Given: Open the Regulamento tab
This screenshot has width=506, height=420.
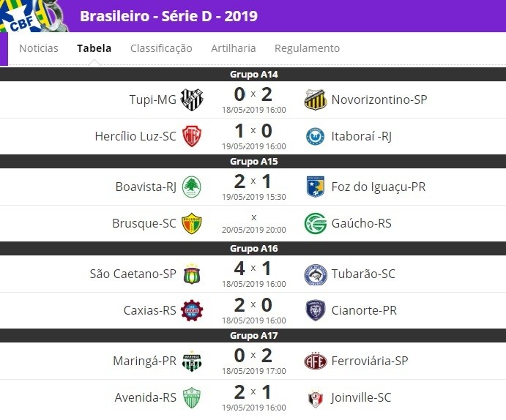Looking at the screenshot, I should coord(307,48).
